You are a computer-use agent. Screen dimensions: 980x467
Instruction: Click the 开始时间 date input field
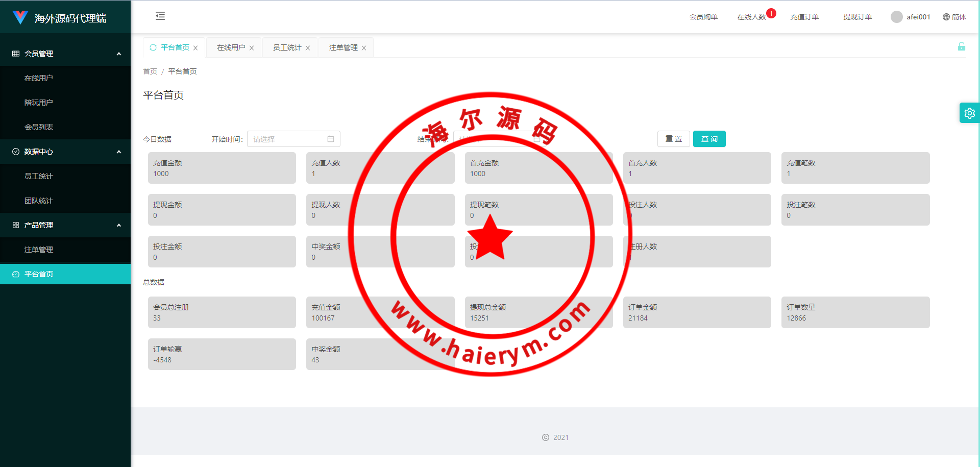click(289, 139)
